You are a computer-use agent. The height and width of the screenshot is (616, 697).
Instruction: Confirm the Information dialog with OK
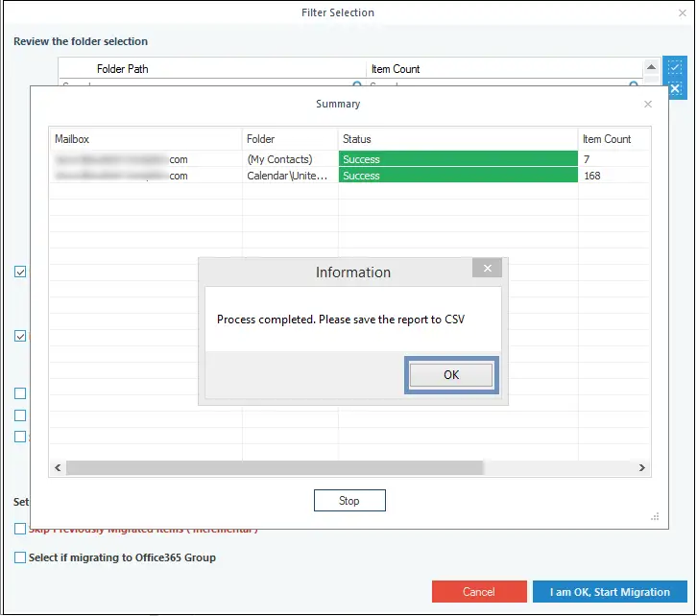(451, 375)
